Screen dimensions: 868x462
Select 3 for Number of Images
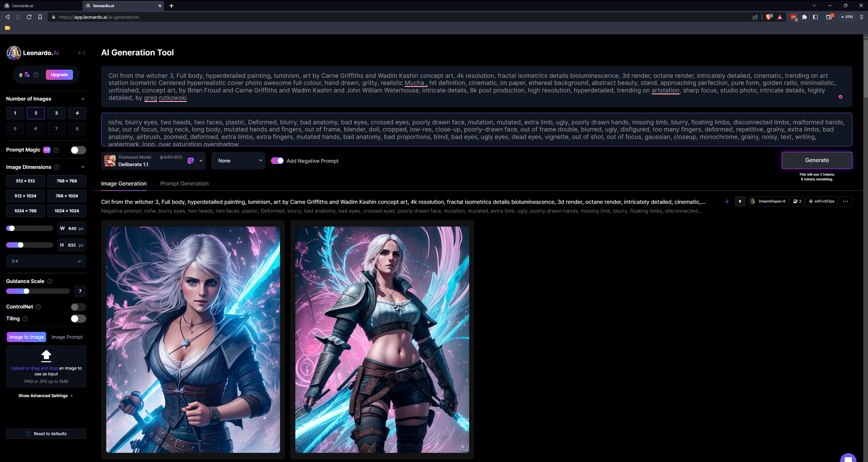click(56, 113)
